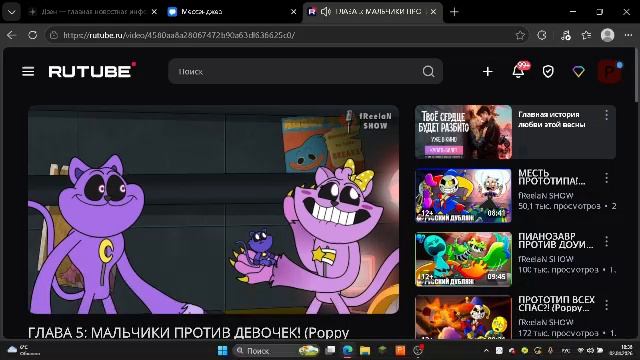Viewport: 640px width, 360px height.
Task: Click the diamond premium icon
Action: coord(578,72)
